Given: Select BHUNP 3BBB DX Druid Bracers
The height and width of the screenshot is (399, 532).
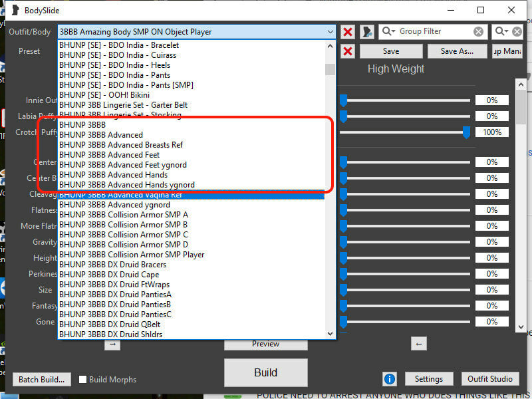Looking at the screenshot, I should point(191,265).
